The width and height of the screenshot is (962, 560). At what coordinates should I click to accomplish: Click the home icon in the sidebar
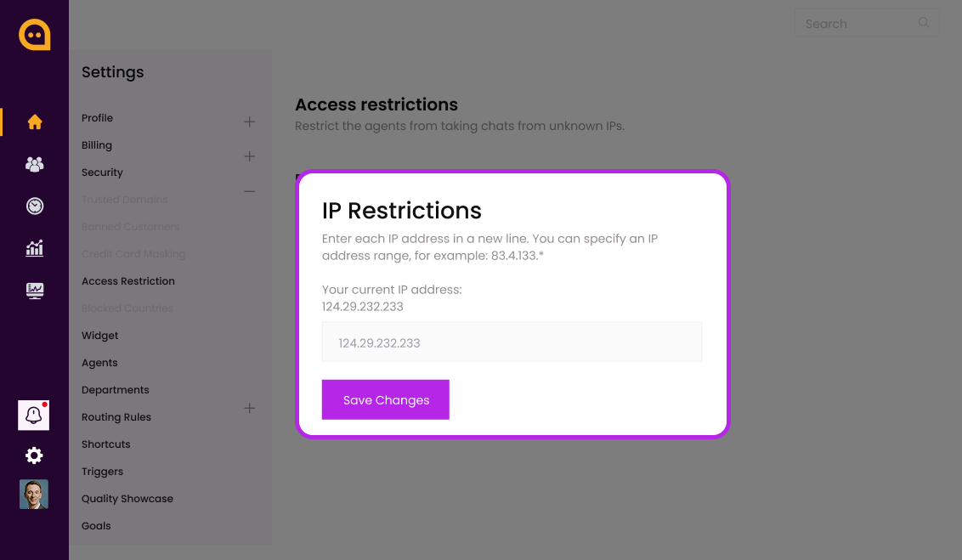pos(35,122)
